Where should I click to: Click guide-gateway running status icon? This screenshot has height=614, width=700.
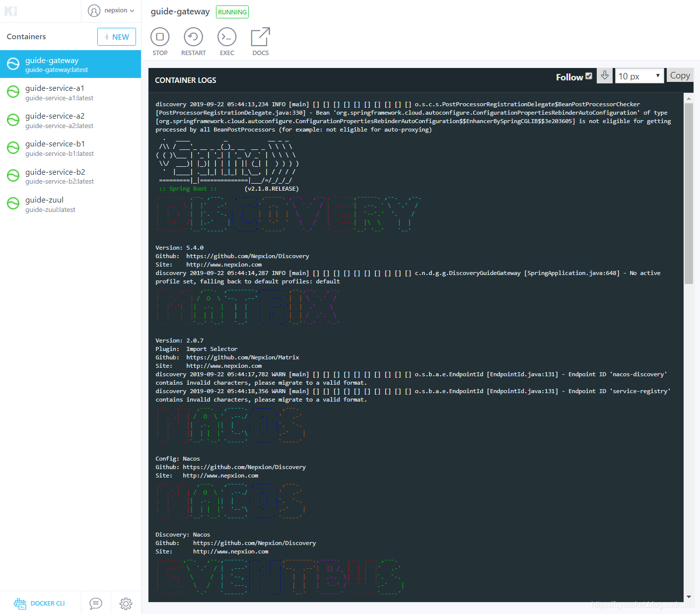click(x=13, y=64)
